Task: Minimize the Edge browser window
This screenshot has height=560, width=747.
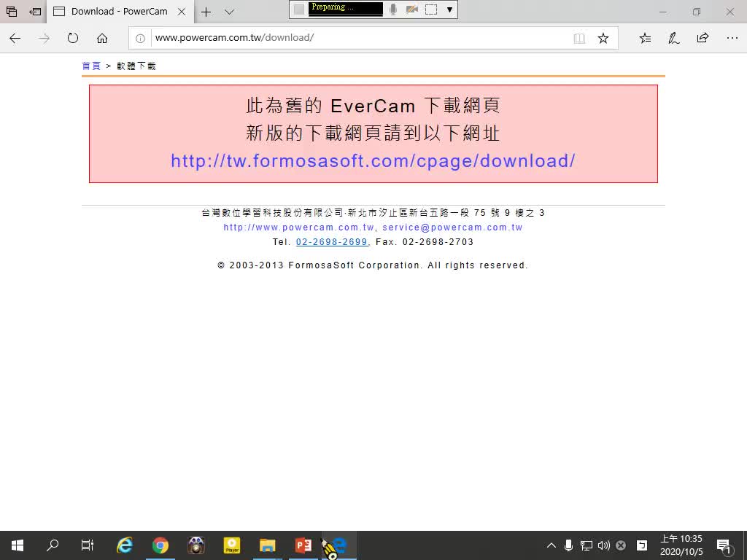Action: pyautogui.click(x=662, y=12)
